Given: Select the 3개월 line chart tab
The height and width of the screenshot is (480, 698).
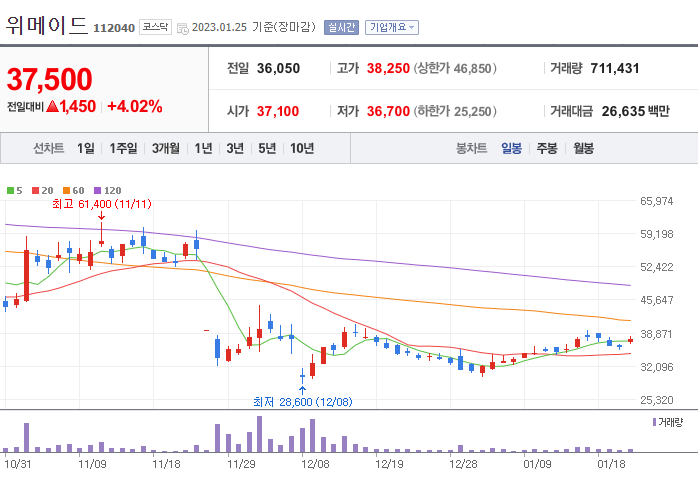Looking at the screenshot, I should (x=166, y=148).
